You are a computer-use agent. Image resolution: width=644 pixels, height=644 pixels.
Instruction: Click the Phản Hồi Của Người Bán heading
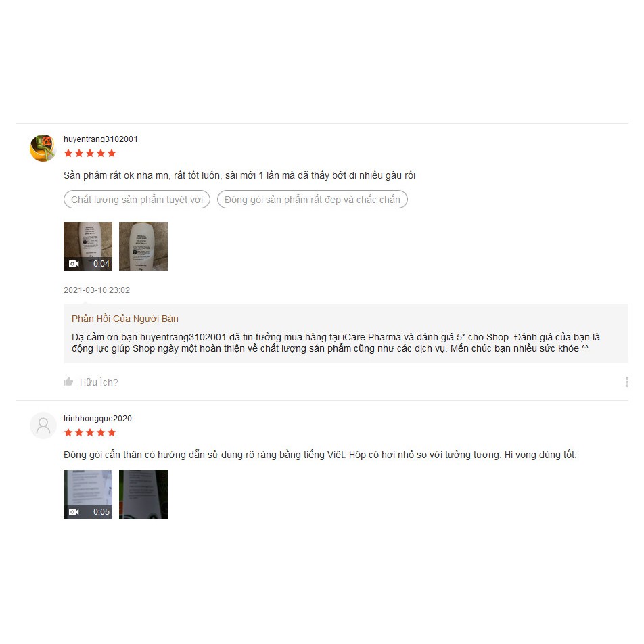coord(125,319)
